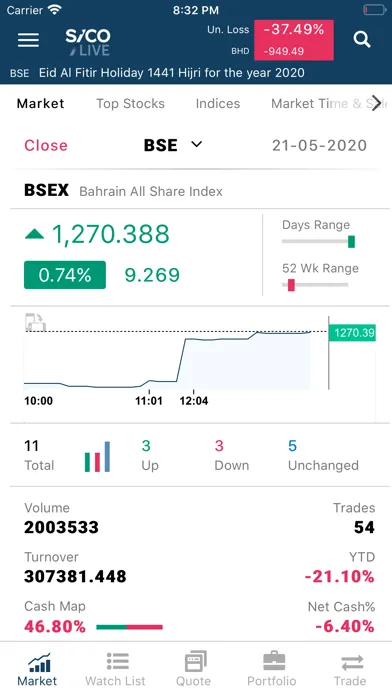Tap the Cash Map green-red bar
Image resolution: width=392 pixels, height=696 pixels.
pos(129,627)
